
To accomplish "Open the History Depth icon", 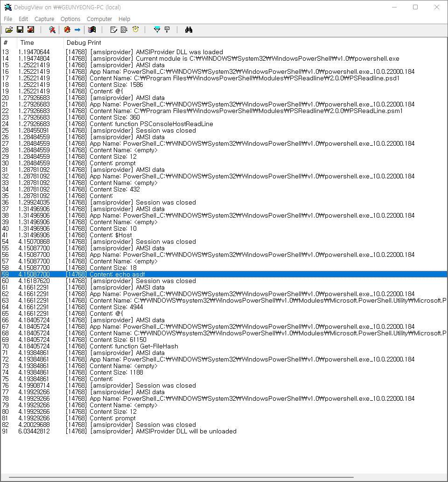I will pyautogui.click(x=168, y=30).
